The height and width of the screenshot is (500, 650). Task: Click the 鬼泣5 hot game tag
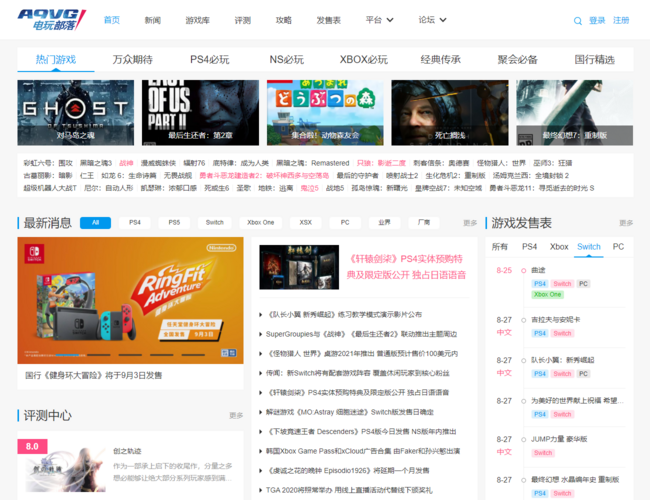point(309,188)
